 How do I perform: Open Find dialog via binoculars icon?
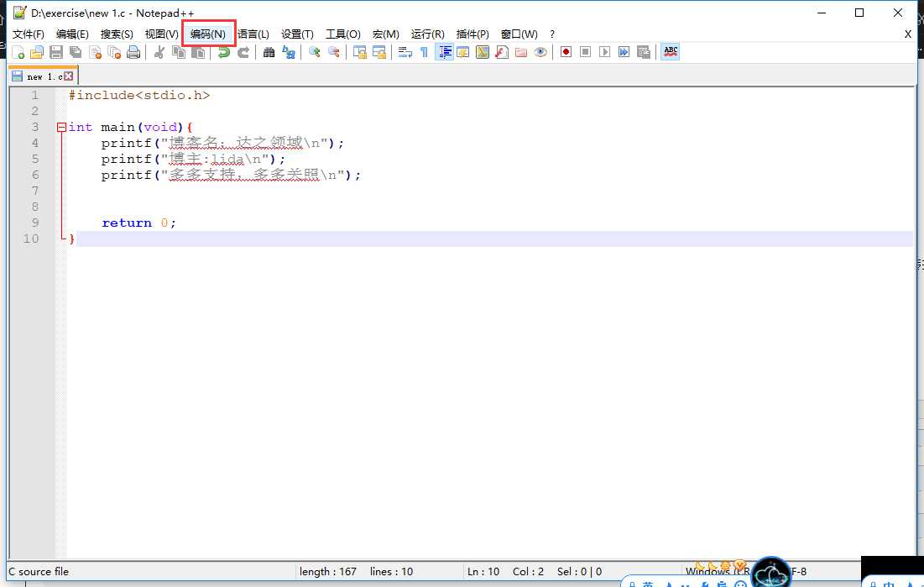tap(269, 53)
